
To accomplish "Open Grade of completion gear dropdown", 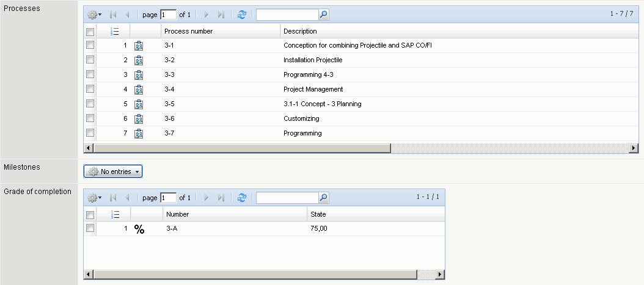I will (x=94, y=198).
